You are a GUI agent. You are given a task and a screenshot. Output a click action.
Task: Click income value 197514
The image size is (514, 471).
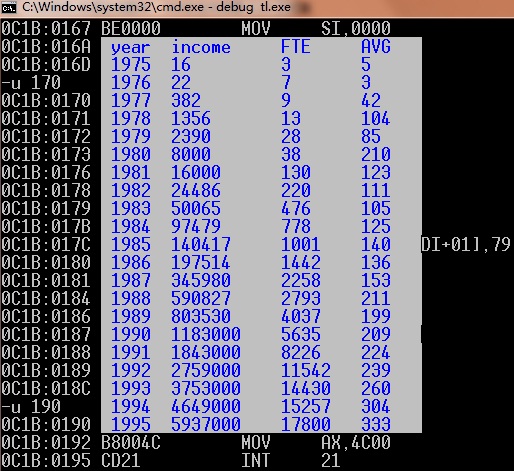coord(201,262)
